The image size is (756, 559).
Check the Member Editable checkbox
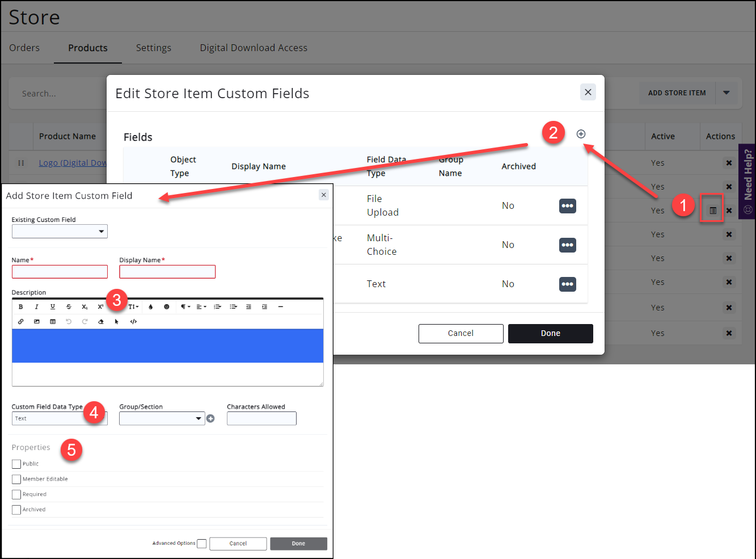click(x=16, y=480)
